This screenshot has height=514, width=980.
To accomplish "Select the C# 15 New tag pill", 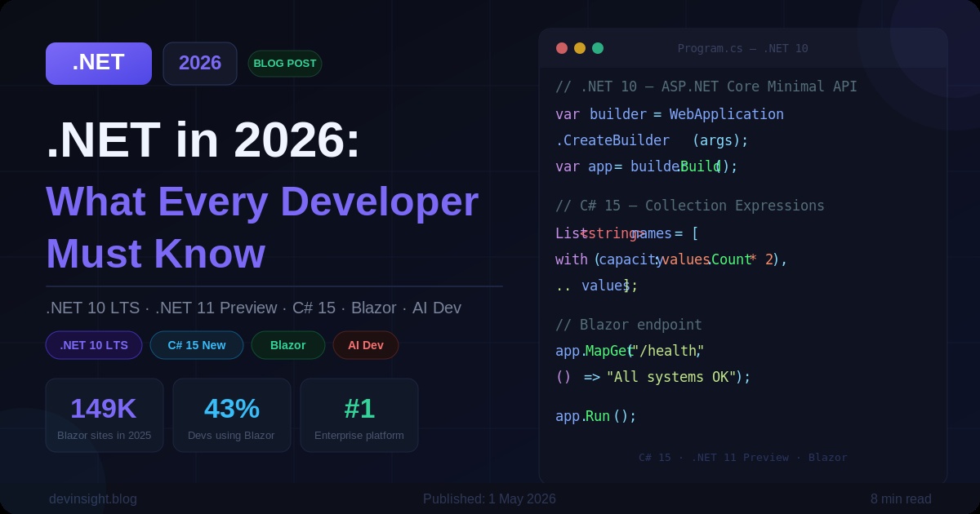I will point(197,345).
